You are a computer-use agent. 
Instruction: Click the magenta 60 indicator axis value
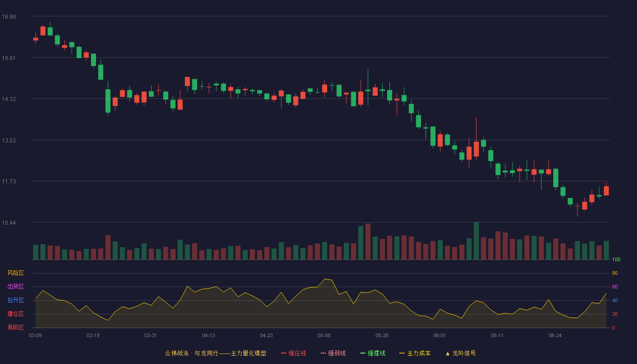pyautogui.click(x=615, y=287)
